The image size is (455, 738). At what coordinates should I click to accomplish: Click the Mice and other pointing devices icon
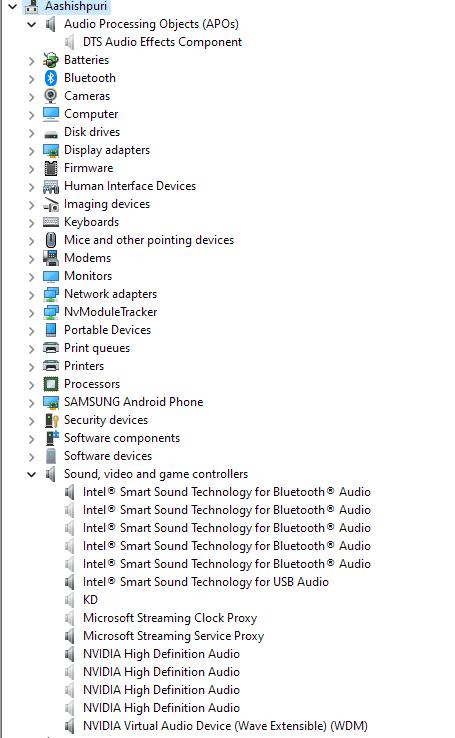tap(51, 240)
